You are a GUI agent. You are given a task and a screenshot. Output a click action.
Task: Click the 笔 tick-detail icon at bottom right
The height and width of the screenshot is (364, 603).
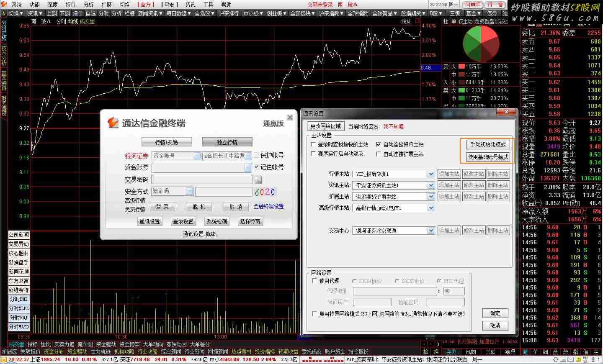[x=525, y=352]
